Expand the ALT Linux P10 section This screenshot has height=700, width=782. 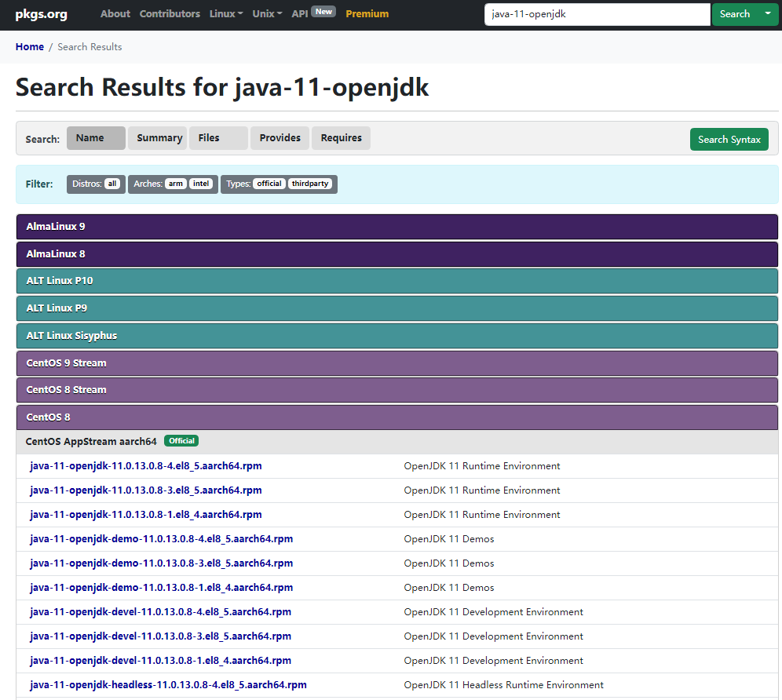[397, 281]
